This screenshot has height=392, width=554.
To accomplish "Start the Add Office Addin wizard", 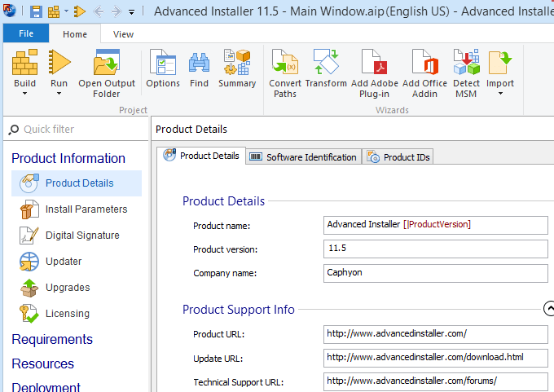I will click(x=424, y=64).
